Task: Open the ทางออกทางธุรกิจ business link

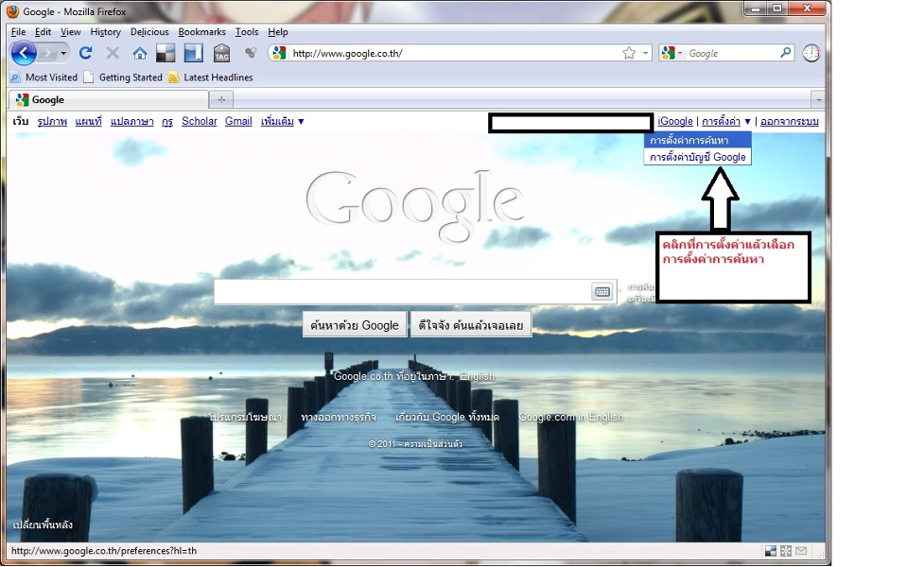Action: click(339, 417)
